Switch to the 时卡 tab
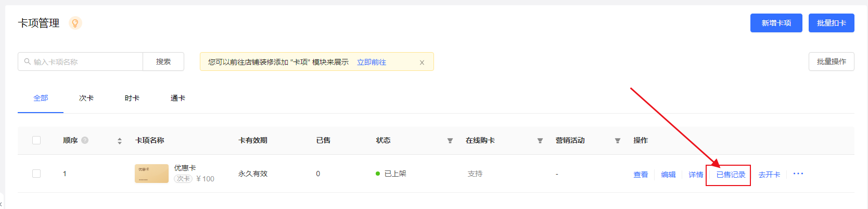The image size is (868, 209). tap(132, 98)
